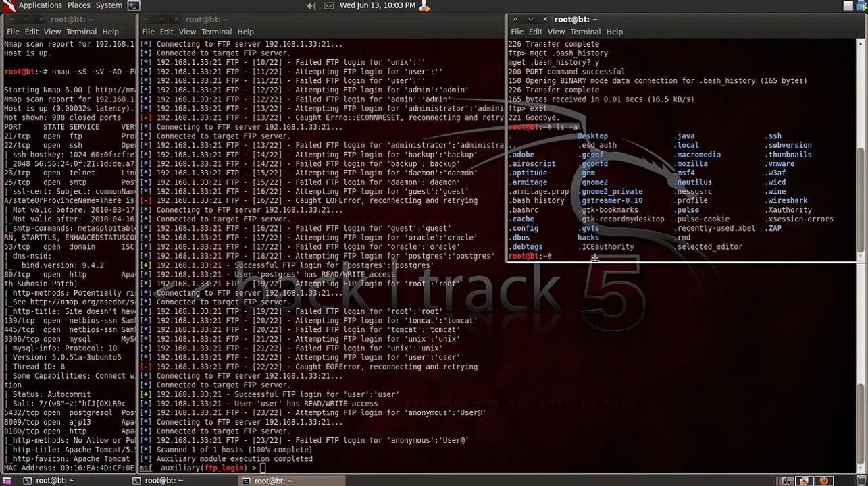The width and height of the screenshot is (868, 486).
Task: Click '.bash_history' in the ls listing
Action: 536,200
